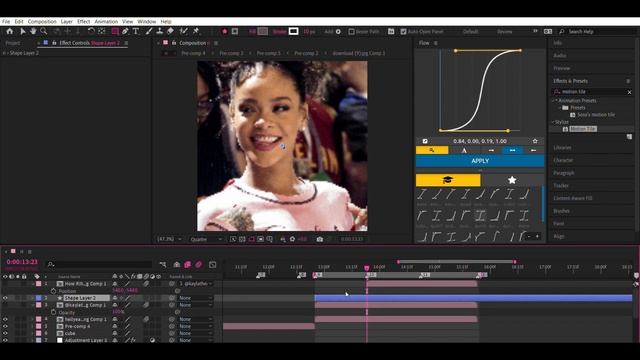Screen dimensions: 640x360
Task: Open the Effect menu
Action: [x=84, y=21]
